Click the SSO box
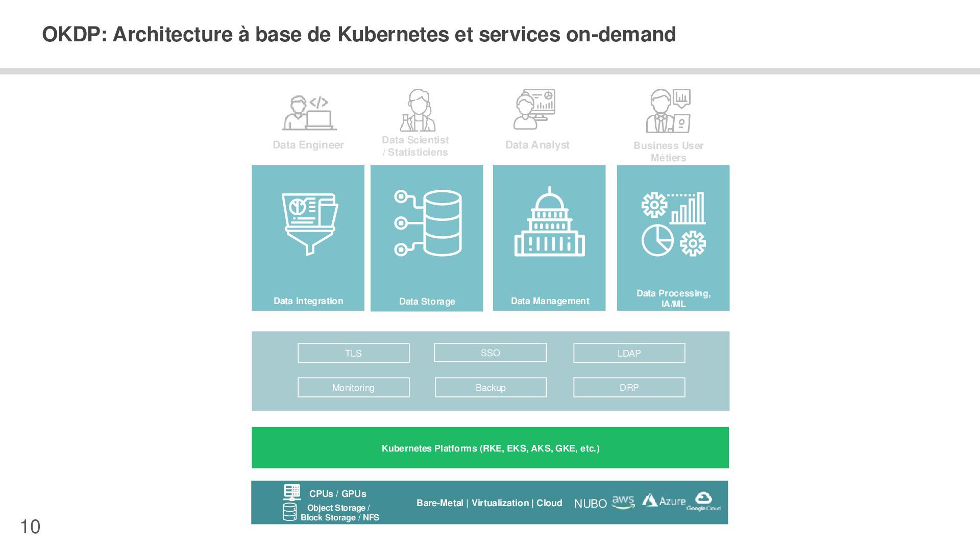This screenshot has width=980, height=551. (x=490, y=353)
